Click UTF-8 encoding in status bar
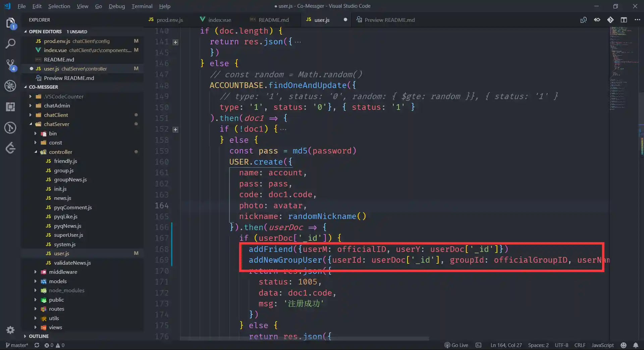 [x=562, y=345]
